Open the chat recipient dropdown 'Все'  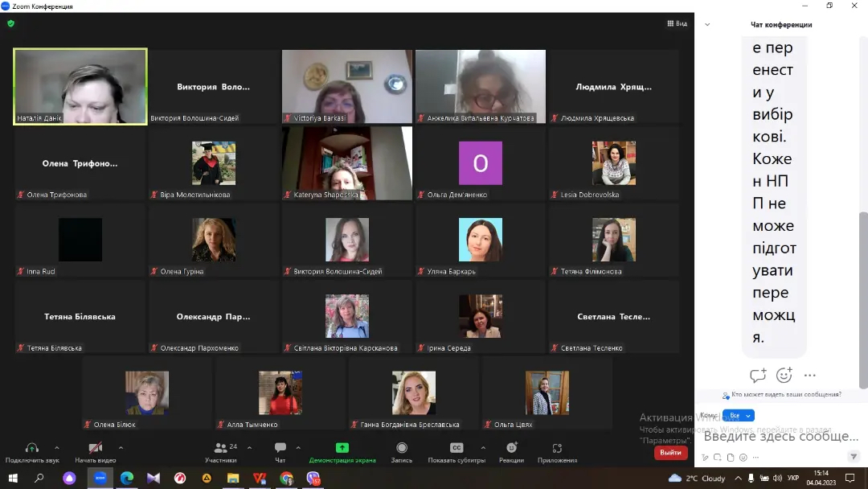pyautogui.click(x=738, y=416)
